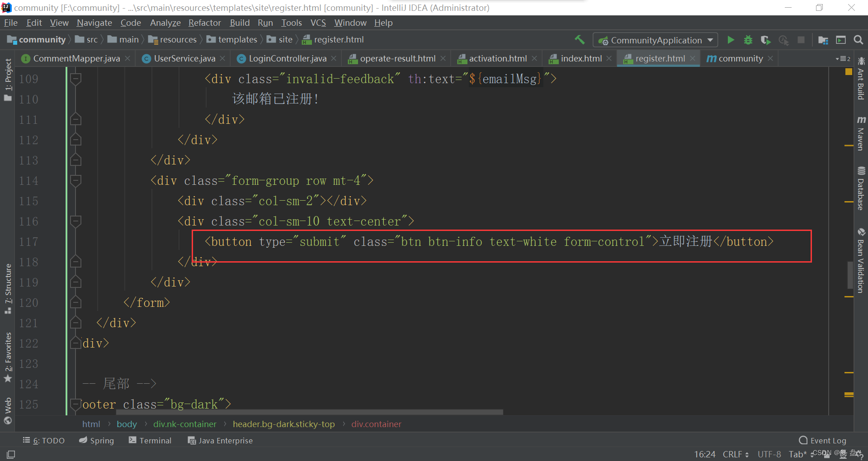Viewport: 868px width, 461px height.
Task: Close the register.html tab
Action: [693, 59]
